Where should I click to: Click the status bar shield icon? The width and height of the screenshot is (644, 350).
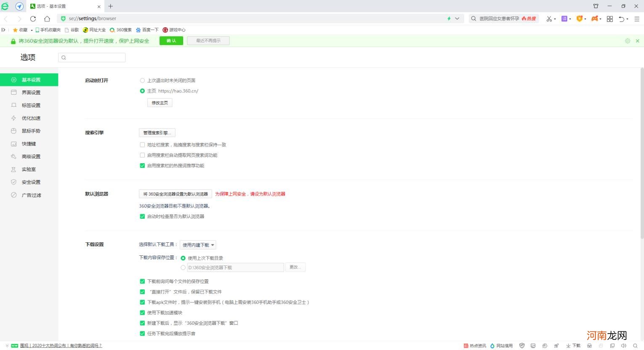[x=522, y=345]
